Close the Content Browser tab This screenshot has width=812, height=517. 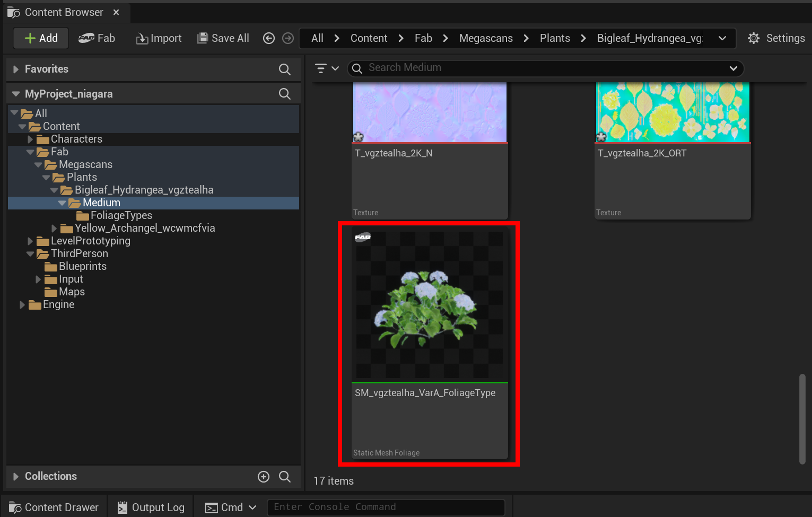coord(116,12)
